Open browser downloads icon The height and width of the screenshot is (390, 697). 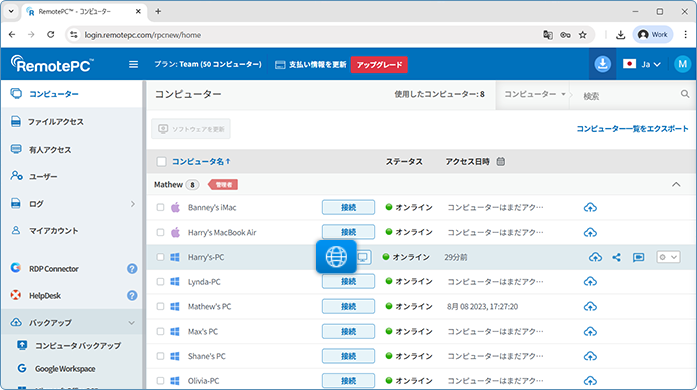[620, 35]
